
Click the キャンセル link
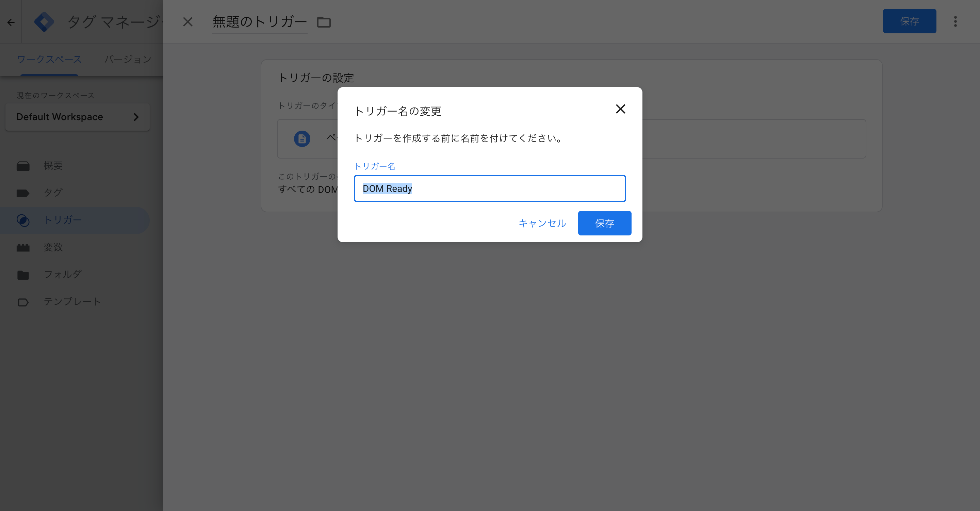[542, 223]
